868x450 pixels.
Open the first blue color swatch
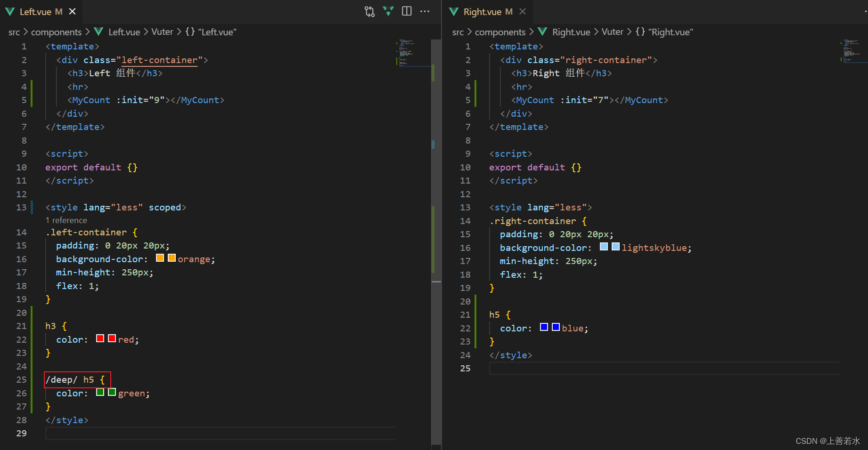(544, 327)
